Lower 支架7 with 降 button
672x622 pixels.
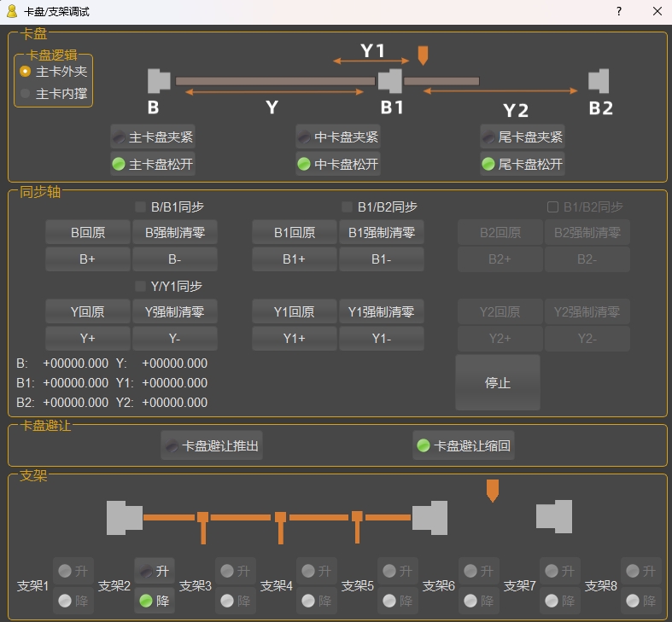(x=560, y=601)
